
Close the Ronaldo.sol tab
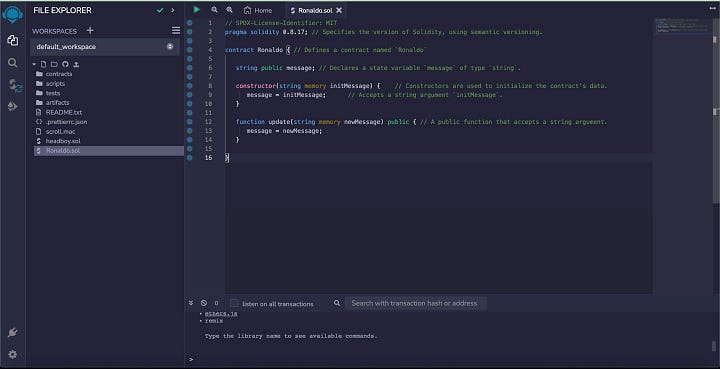pos(339,10)
